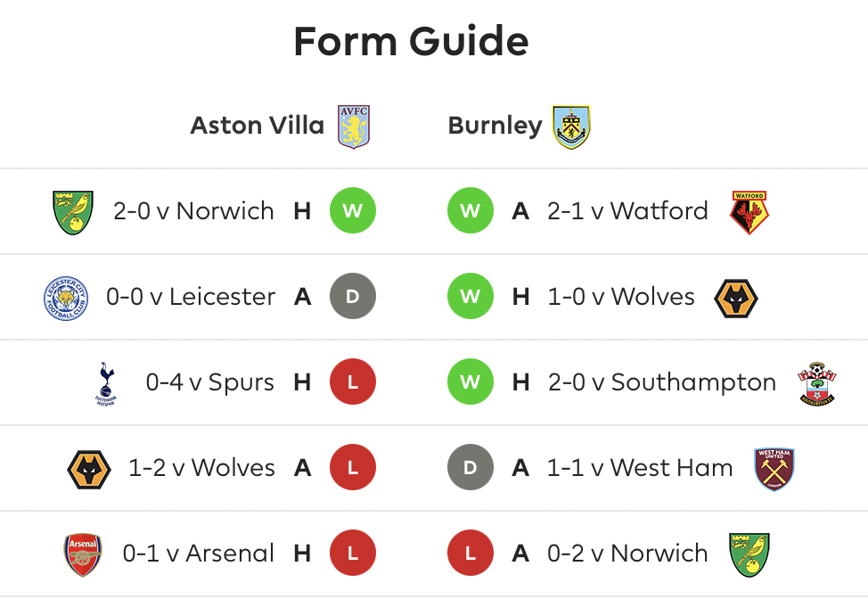Open the 2-1 v Watford result

tap(627, 211)
